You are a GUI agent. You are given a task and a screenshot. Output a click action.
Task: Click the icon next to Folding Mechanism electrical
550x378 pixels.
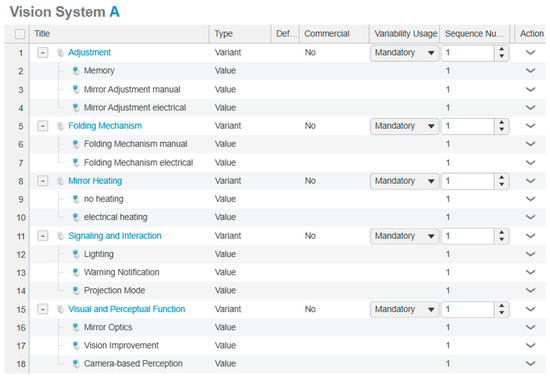76,163
